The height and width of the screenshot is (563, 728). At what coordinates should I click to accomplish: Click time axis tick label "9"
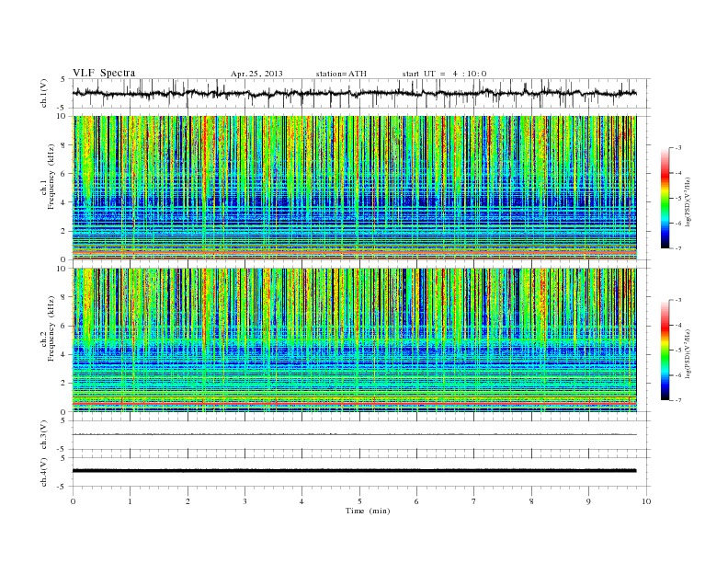pyautogui.click(x=588, y=501)
